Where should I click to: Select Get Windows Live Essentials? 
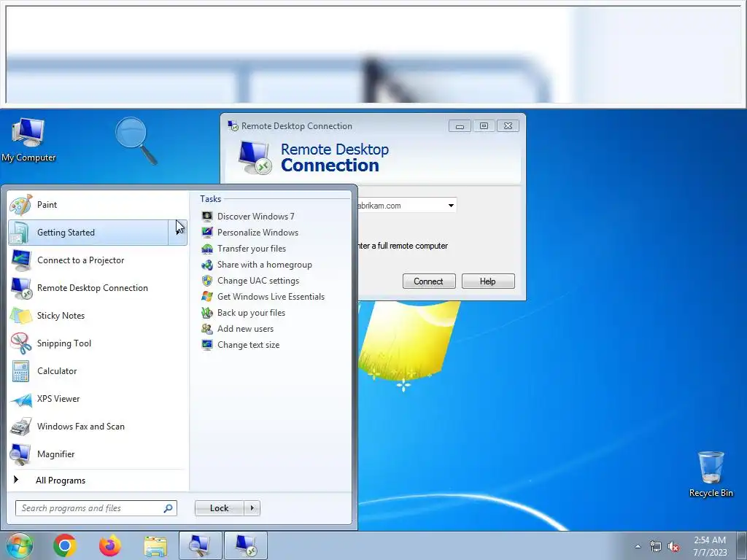[x=263, y=297]
